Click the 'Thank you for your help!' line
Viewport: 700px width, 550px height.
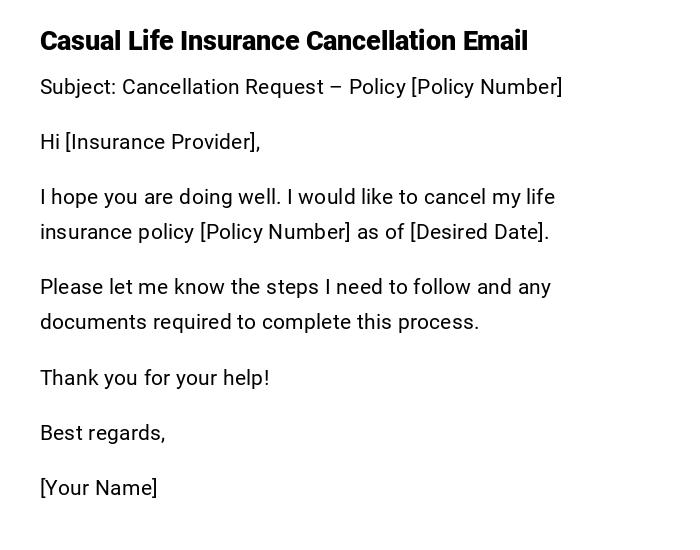click(x=155, y=378)
